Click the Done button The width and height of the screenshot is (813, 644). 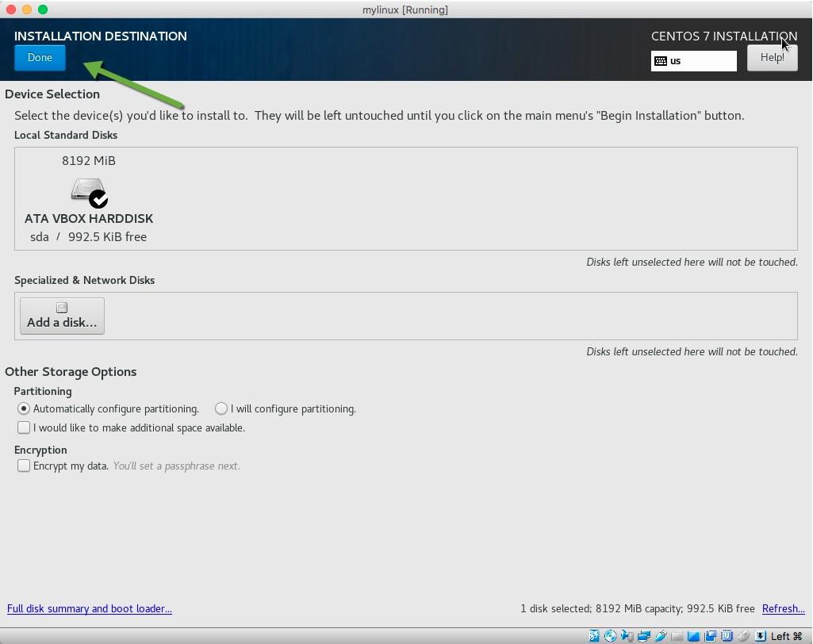tap(39, 57)
